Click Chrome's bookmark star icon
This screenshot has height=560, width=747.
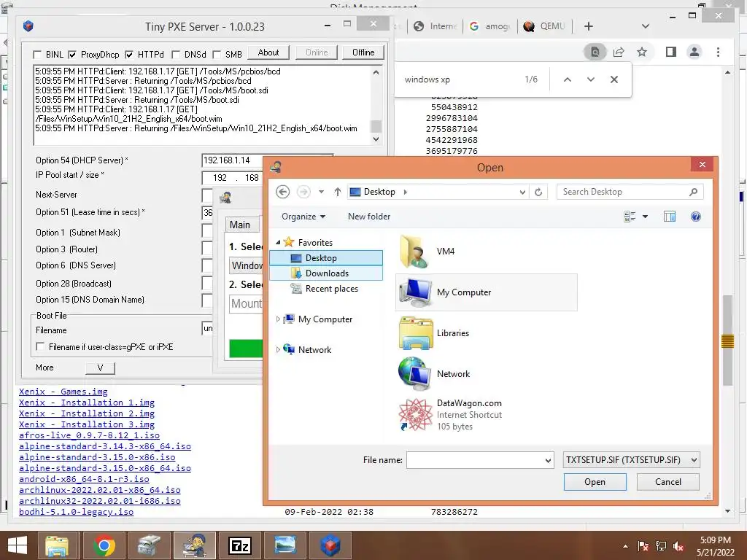[x=642, y=52]
